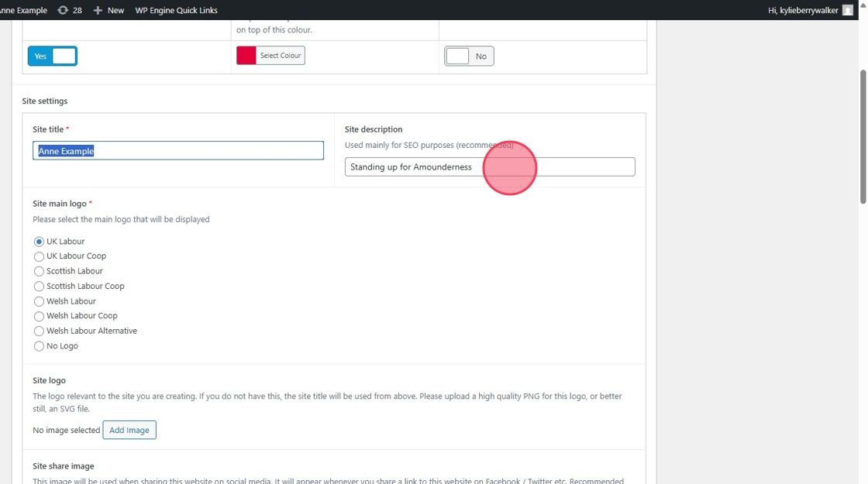Open kylieberrywalker user avatar

click(x=848, y=10)
